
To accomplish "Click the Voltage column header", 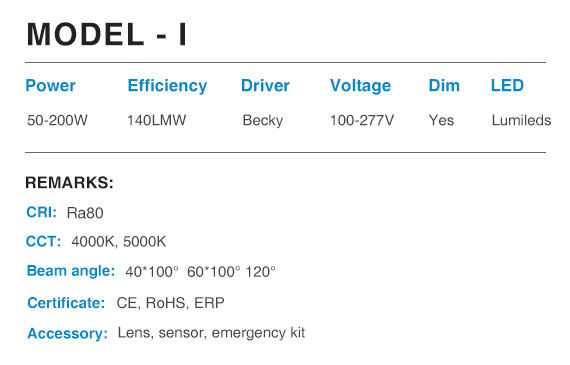I will point(361,87).
